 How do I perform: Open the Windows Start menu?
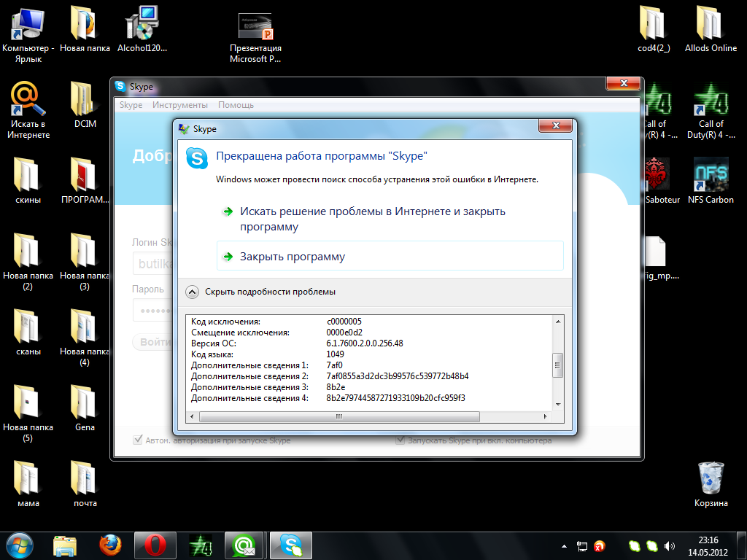pos(20,545)
